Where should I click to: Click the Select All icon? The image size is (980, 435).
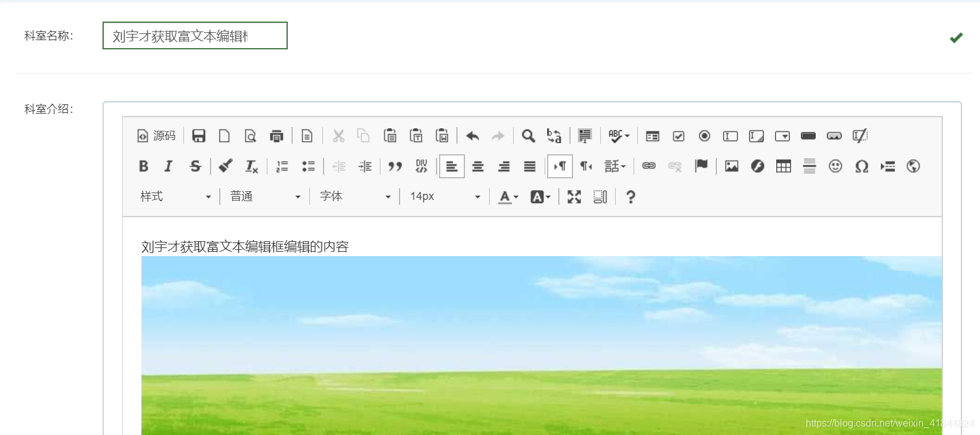(585, 136)
